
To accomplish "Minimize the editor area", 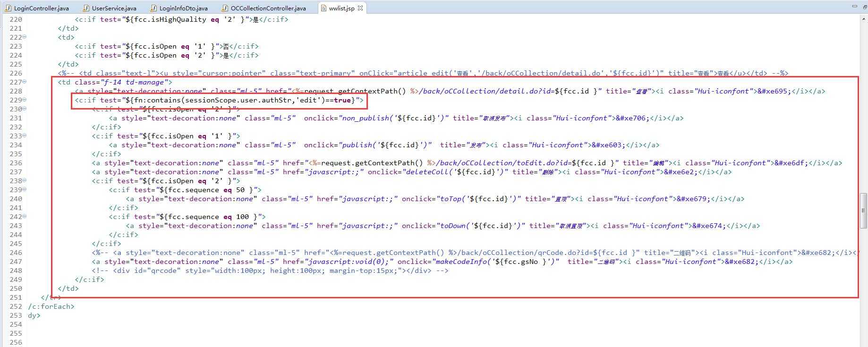I will 854,7.
